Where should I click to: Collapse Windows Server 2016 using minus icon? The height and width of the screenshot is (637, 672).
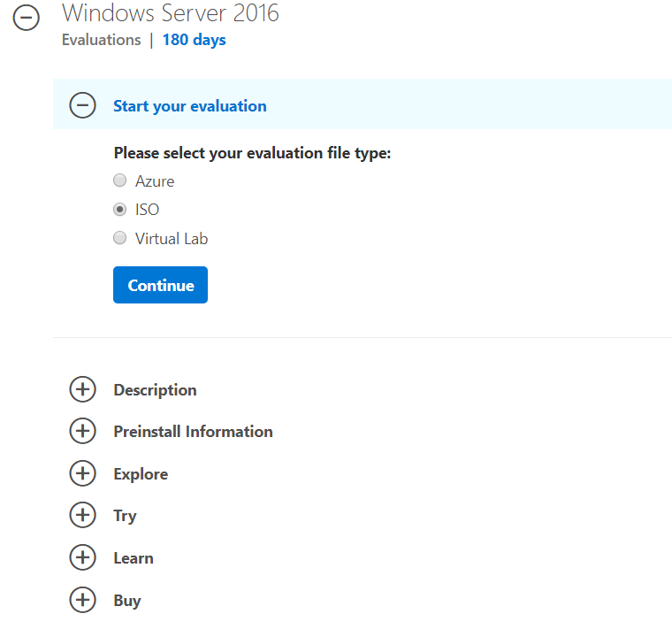pyautogui.click(x=27, y=18)
